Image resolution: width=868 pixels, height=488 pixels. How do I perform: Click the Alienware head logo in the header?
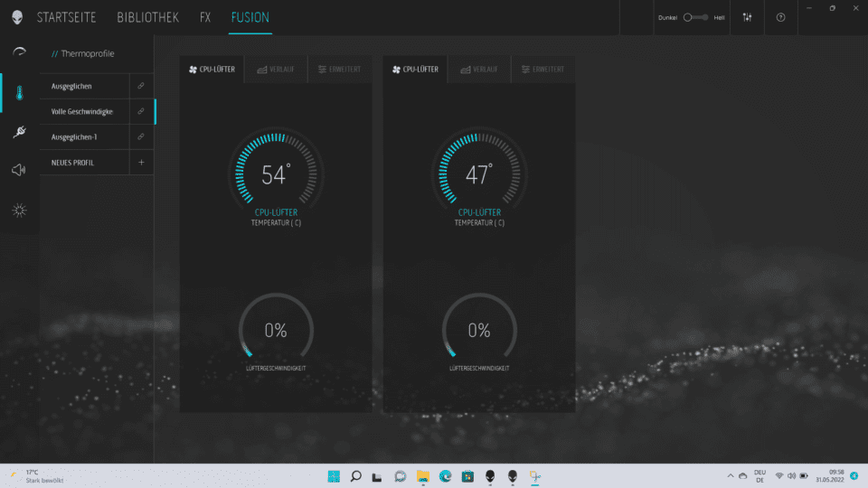[x=17, y=17]
